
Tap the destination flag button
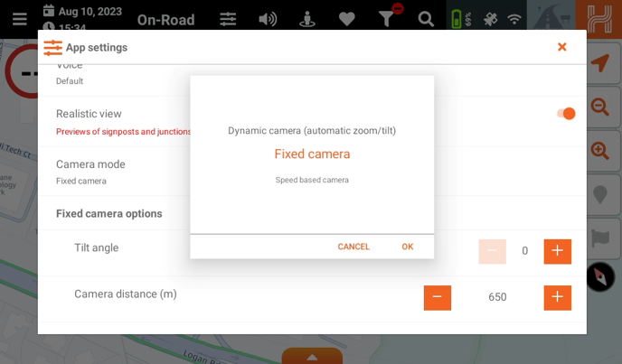(600, 238)
